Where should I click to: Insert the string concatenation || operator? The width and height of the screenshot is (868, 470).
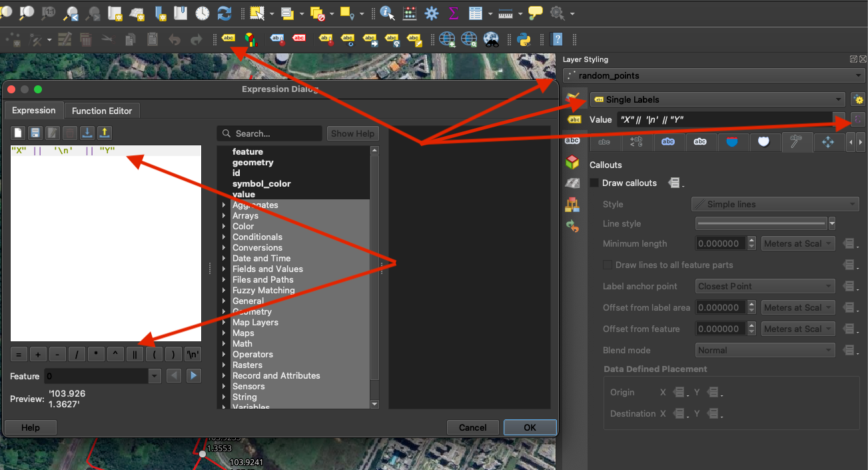[x=135, y=355]
